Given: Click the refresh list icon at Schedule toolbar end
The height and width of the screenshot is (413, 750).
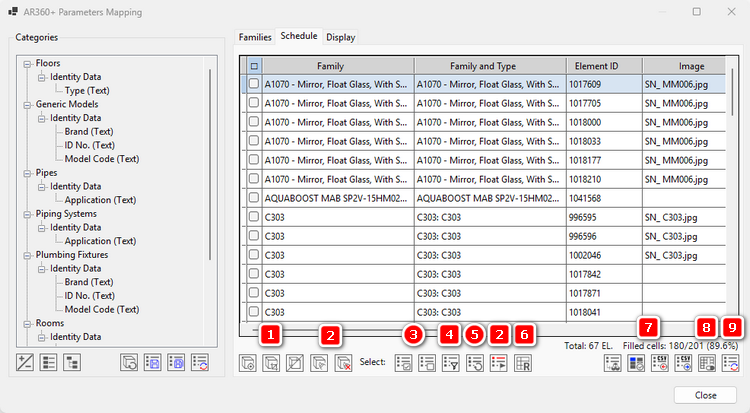Looking at the screenshot, I should pos(730,363).
